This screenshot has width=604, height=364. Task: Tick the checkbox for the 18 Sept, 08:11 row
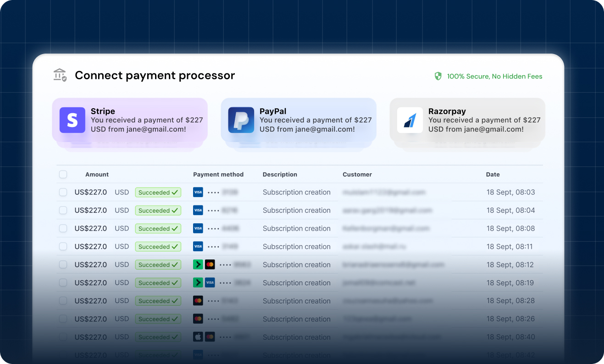(63, 247)
